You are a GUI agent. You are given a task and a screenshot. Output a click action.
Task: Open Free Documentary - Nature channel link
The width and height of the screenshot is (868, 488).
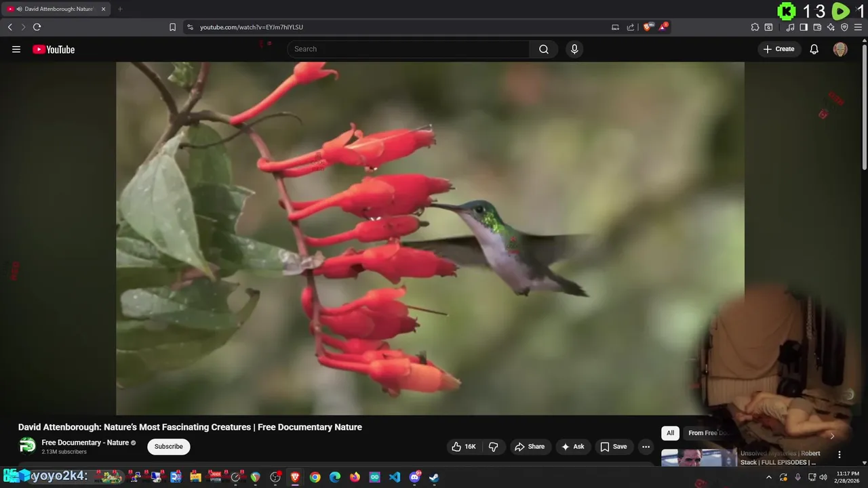(85, 443)
